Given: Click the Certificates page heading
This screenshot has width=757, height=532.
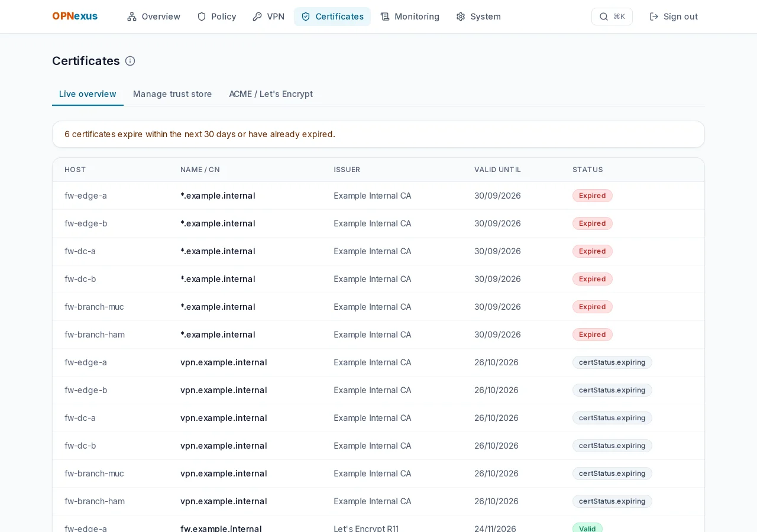Looking at the screenshot, I should coord(86,61).
